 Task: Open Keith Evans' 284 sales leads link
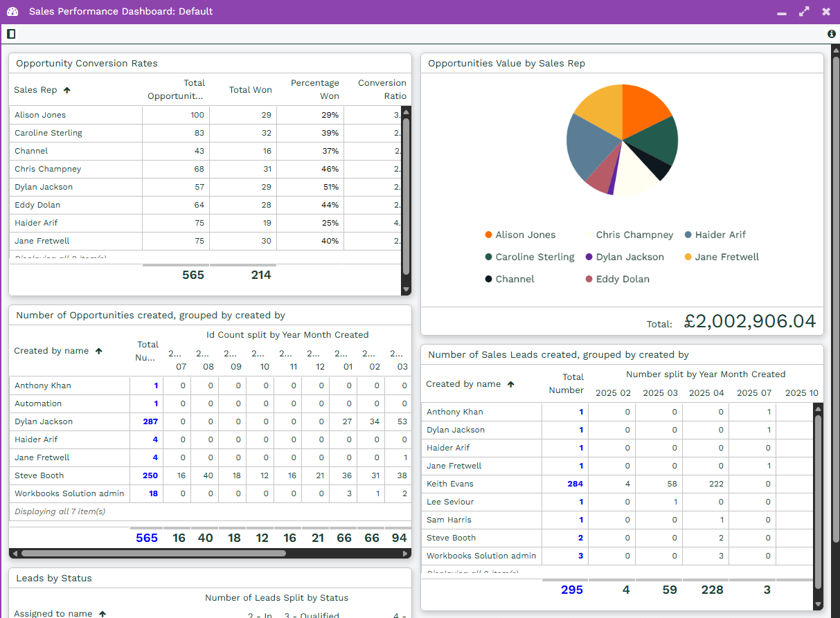(575, 484)
